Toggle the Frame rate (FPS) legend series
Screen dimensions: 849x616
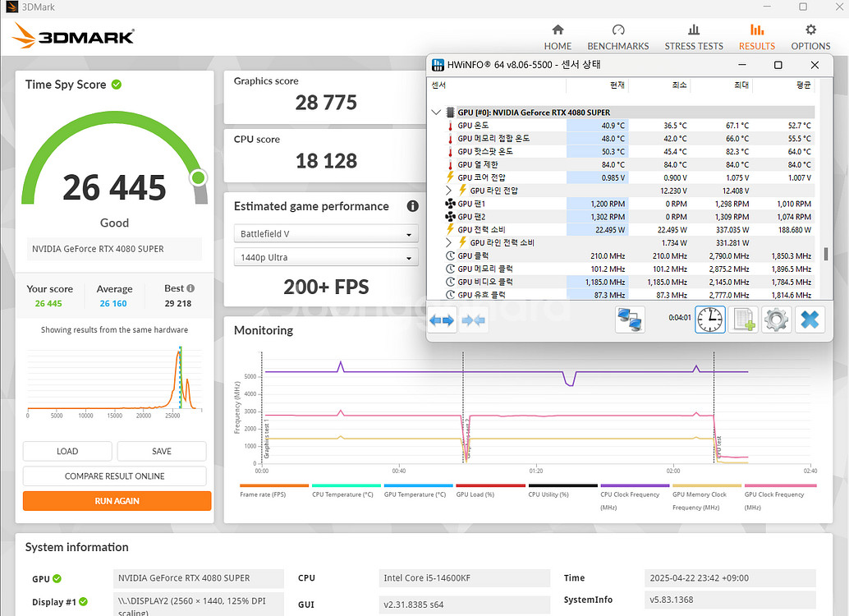(x=274, y=491)
